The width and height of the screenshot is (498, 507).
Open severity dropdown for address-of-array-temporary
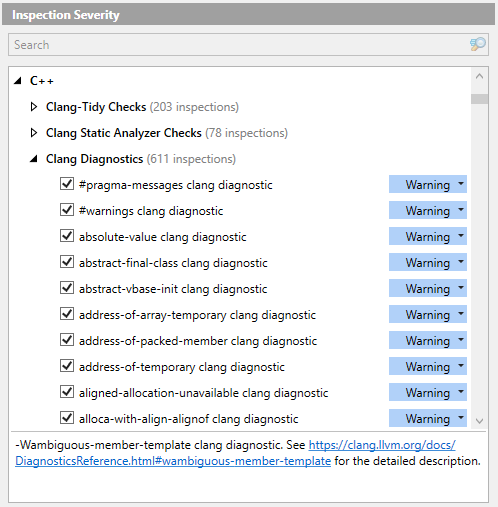point(428,314)
